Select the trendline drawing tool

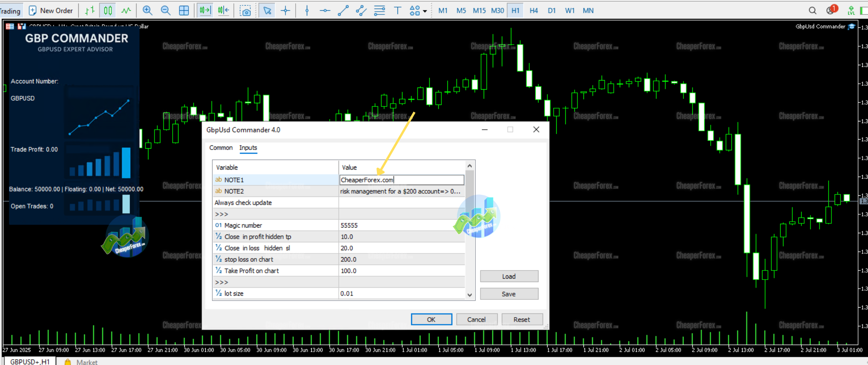coord(343,10)
